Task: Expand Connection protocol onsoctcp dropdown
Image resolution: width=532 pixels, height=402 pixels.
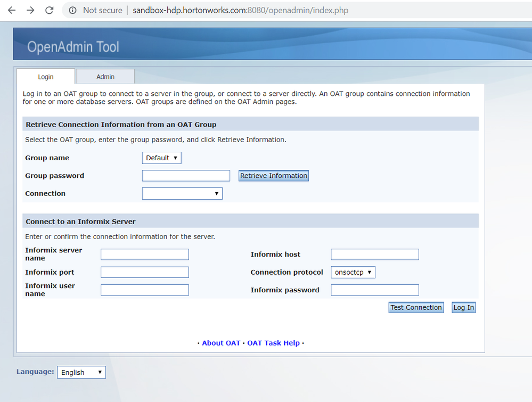Action: (x=353, y=272)
